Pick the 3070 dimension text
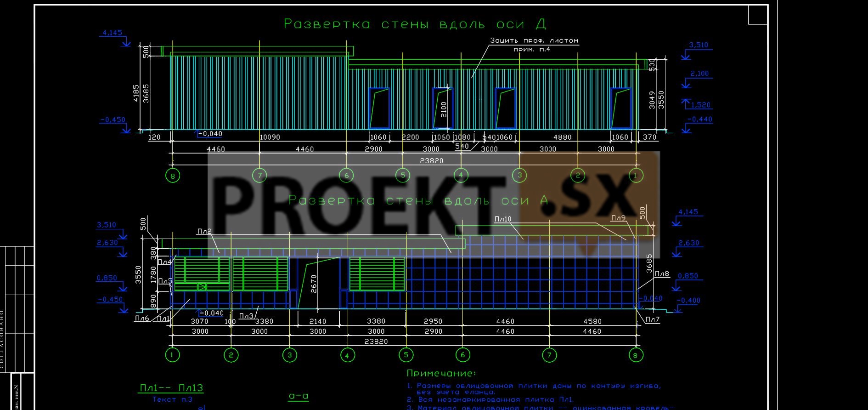Image resolution: width=868 pixels, height=410 pixels. point(199,321)
